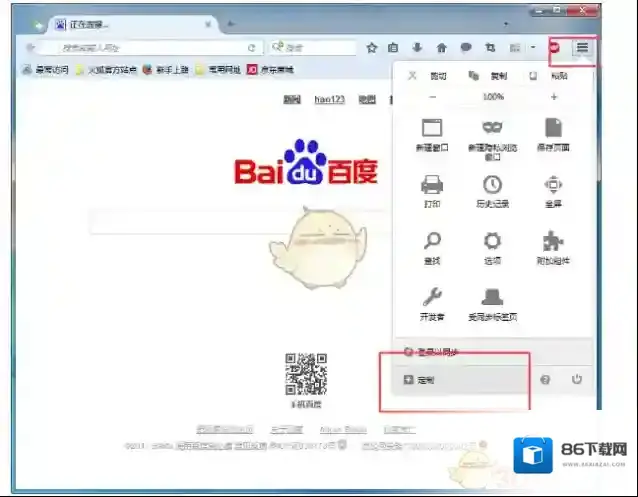The width and height of the screenshot is (638, 497).
Task: Open the downloads arrow icon
Action: 417,48
